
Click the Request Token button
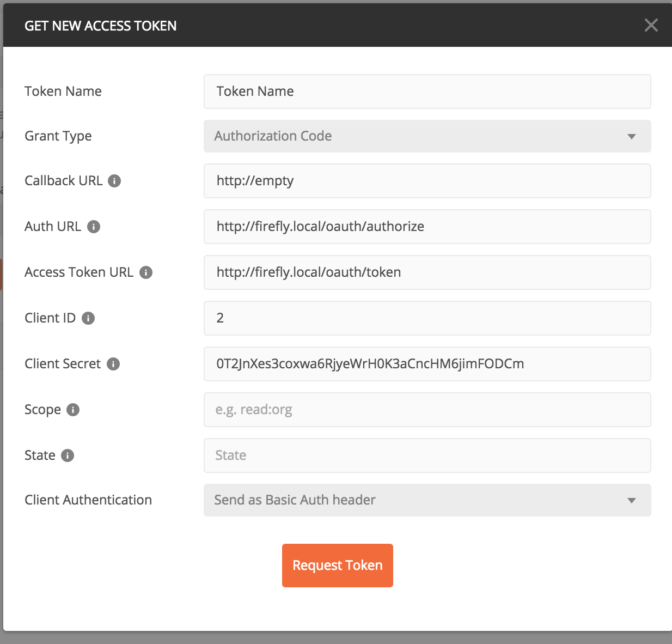(x=337, y=566)
